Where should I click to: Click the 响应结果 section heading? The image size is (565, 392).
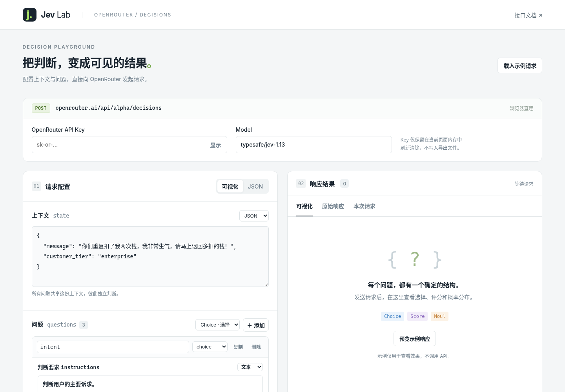(x=322, y=184)
